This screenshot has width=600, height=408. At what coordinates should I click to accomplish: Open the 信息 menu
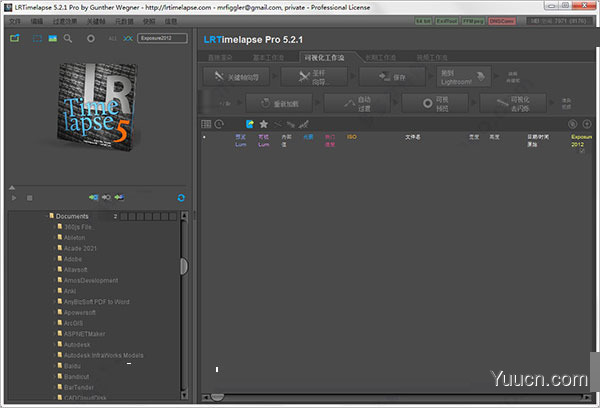pyautogui.click(x=171, y=21)
